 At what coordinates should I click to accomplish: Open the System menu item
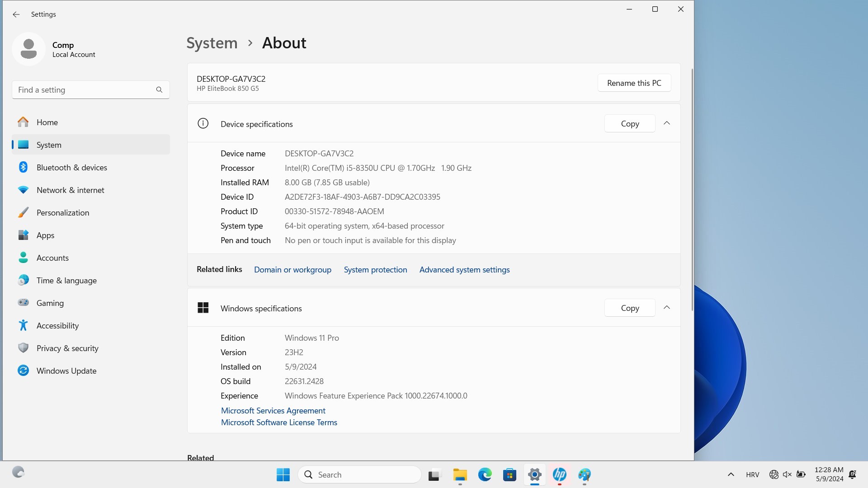(91, 145)
